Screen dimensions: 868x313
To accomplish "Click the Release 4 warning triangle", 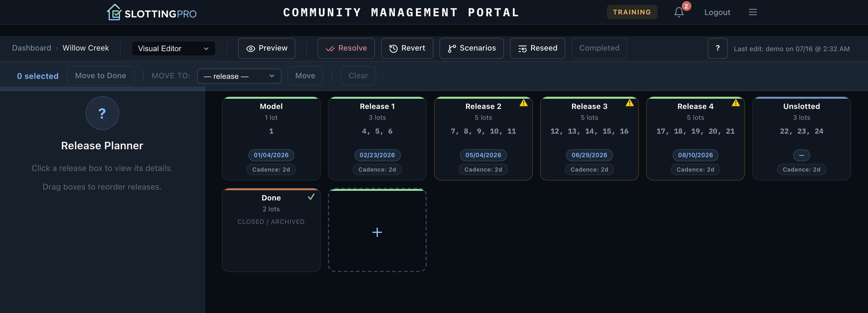I will tap(736, 103).
